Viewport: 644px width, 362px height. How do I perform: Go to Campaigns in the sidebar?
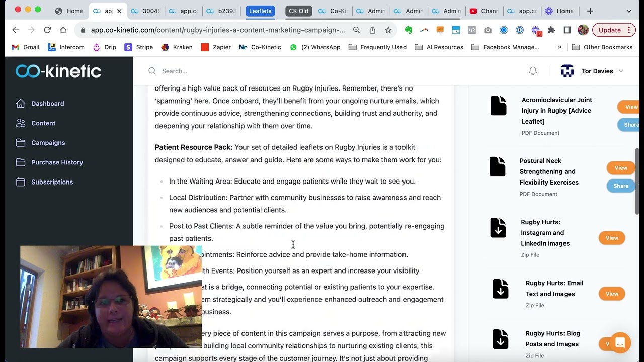tap(40, 143)
